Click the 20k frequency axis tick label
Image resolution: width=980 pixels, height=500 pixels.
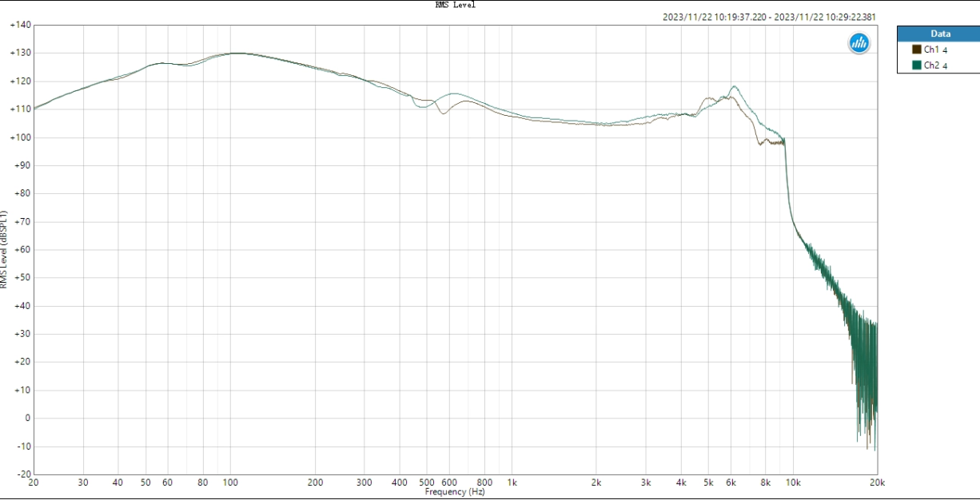(x=877, y=482)
